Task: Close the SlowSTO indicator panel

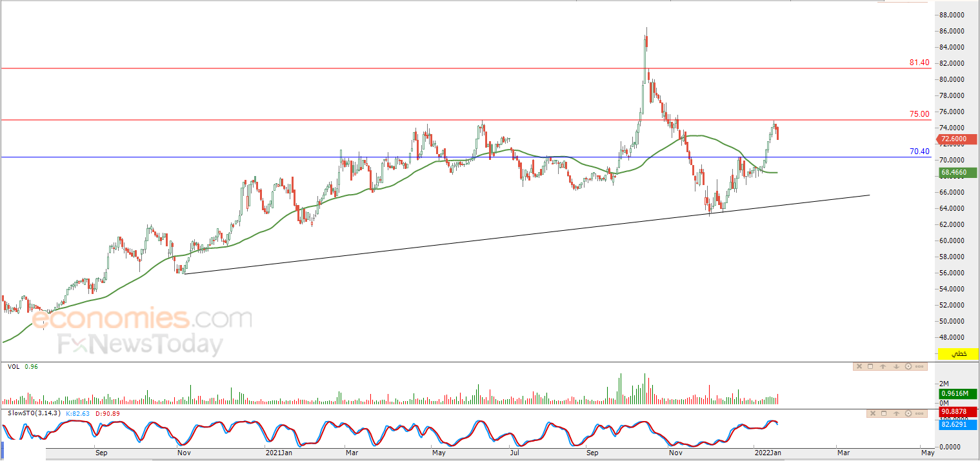Action: (x=873, y=413)
